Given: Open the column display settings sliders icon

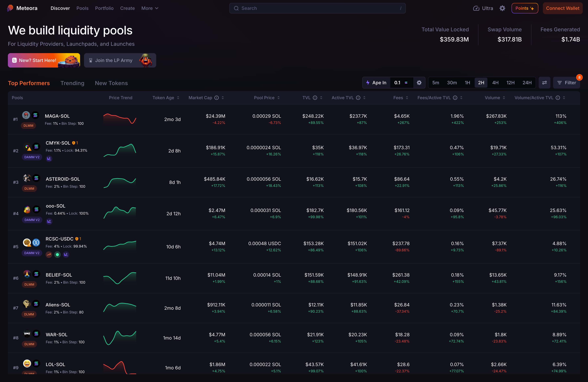Looking at the screenshot, I should coord(544,83).
